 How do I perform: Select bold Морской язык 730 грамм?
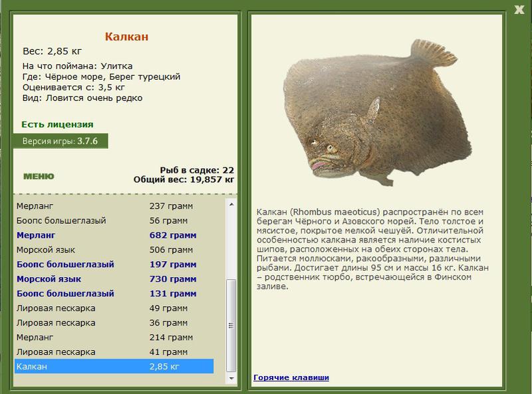(x=113, y=279)
